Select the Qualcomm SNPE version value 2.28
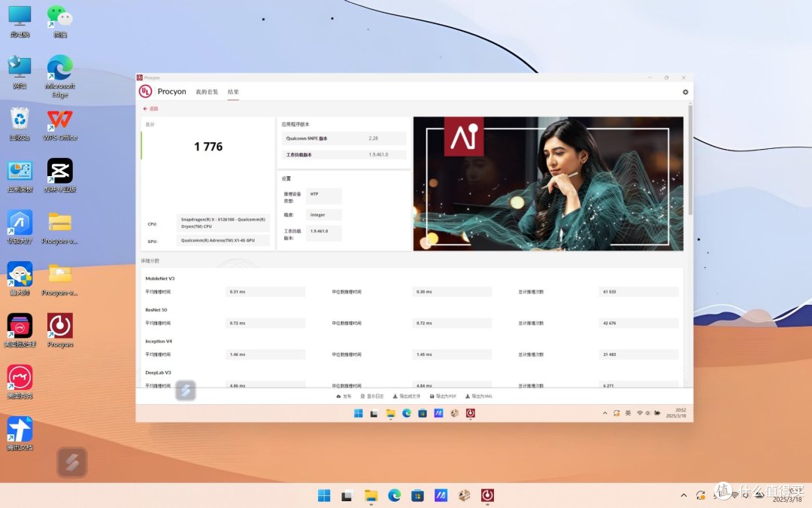812x508 pixels. (374, 138)
